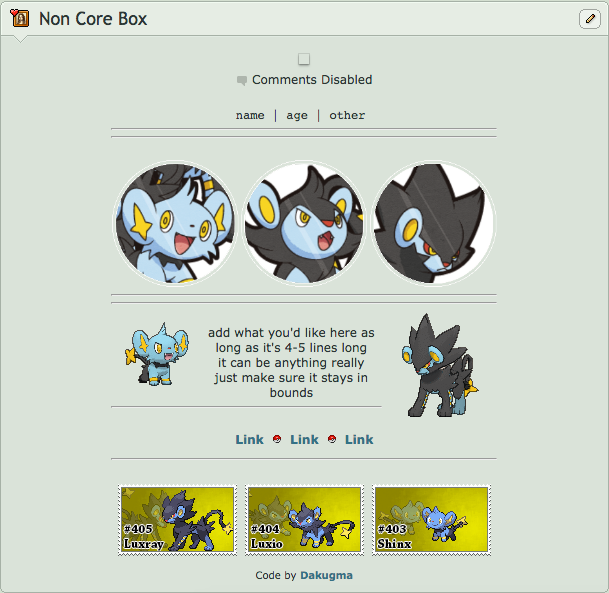
Task: Click the first red Pokeball separator icon
Action: [277, 439]
